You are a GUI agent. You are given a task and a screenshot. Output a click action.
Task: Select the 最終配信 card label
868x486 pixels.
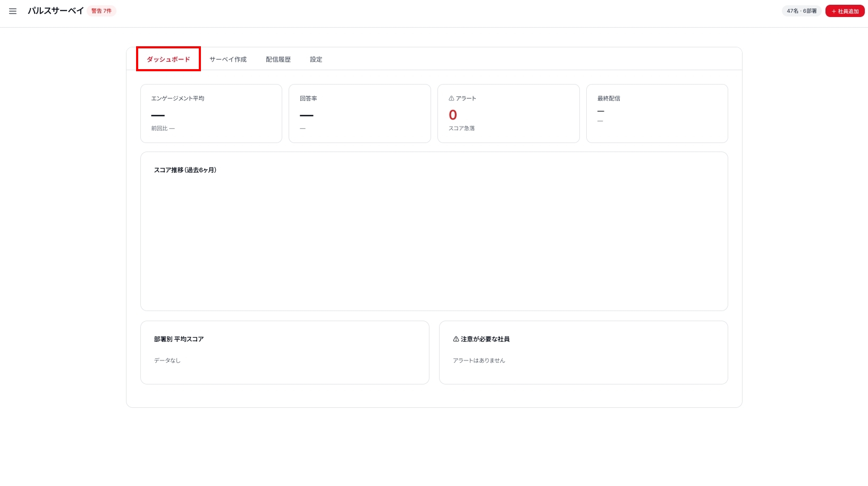[609, 98]
